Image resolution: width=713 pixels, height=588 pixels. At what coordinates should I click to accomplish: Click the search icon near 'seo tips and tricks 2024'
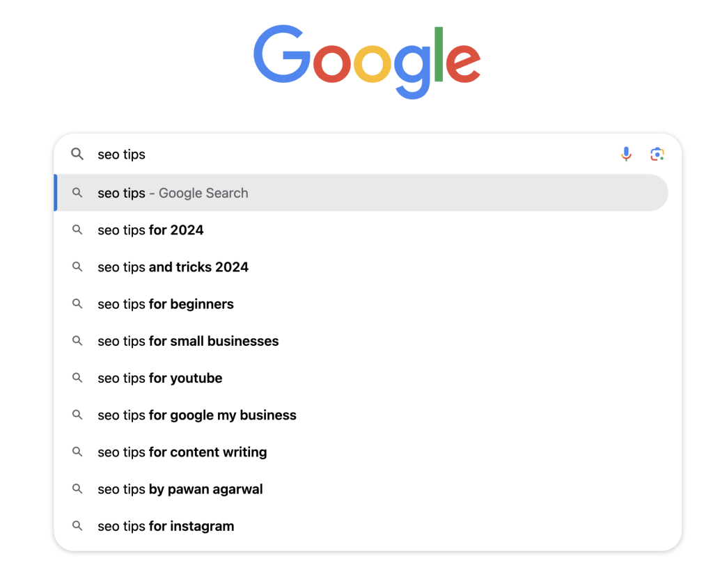point(77,267)
